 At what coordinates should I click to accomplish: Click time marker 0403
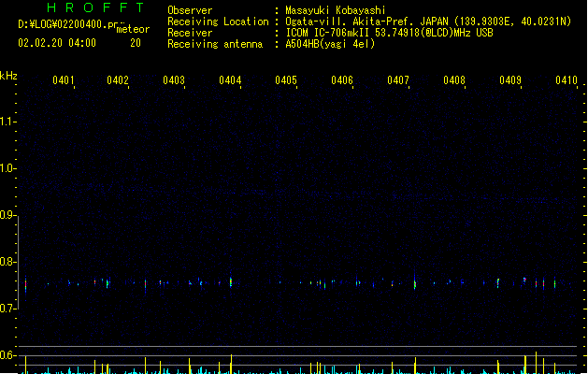[x=174, y=80]
